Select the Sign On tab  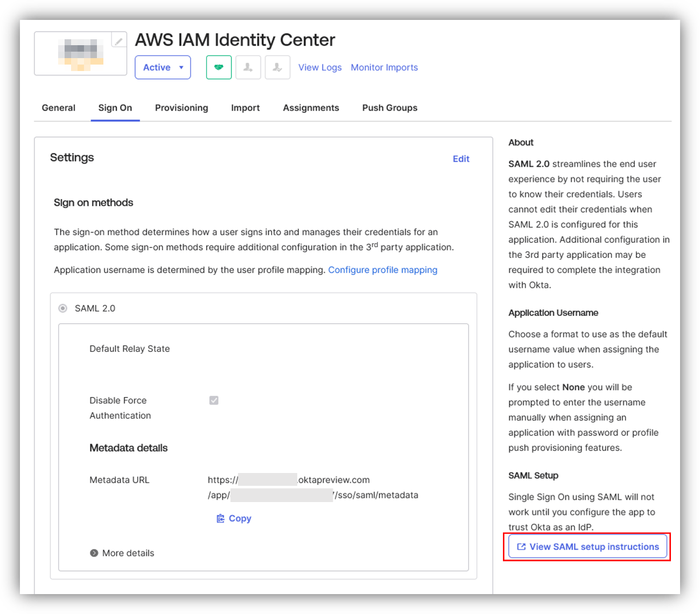point(115,108)
